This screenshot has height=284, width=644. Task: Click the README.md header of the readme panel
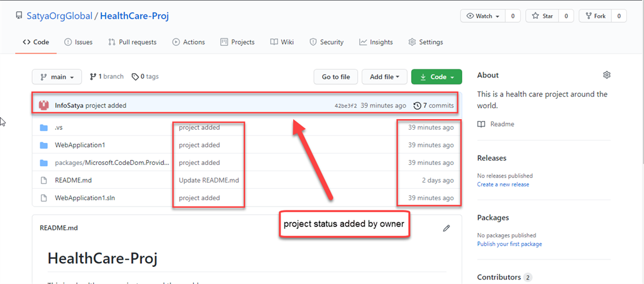coord(58,228)
